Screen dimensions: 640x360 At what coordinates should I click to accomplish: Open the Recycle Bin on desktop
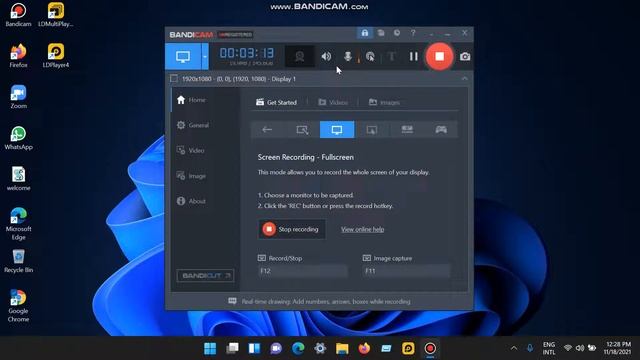tap(18, 261)
